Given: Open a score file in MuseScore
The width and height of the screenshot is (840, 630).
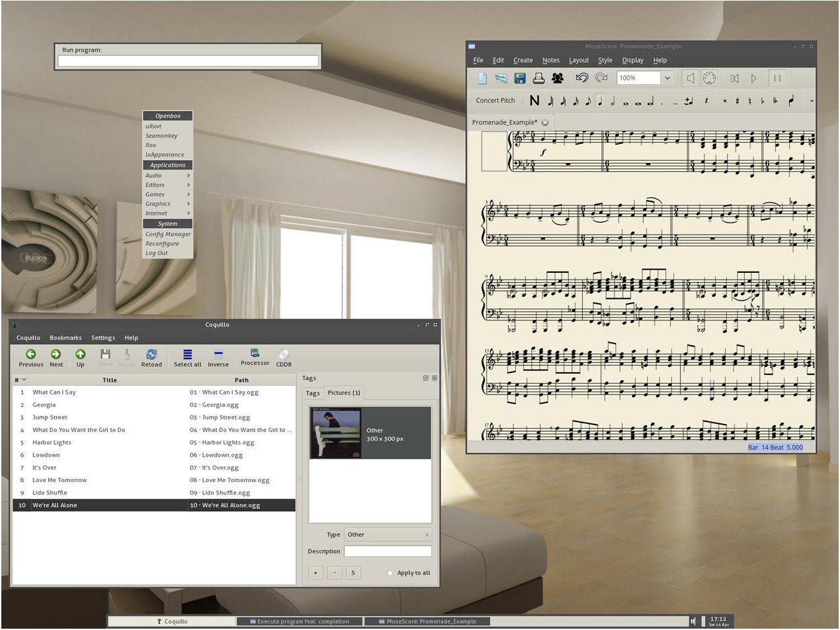Looking at the screenshot, I should click(x=501, y=79).
